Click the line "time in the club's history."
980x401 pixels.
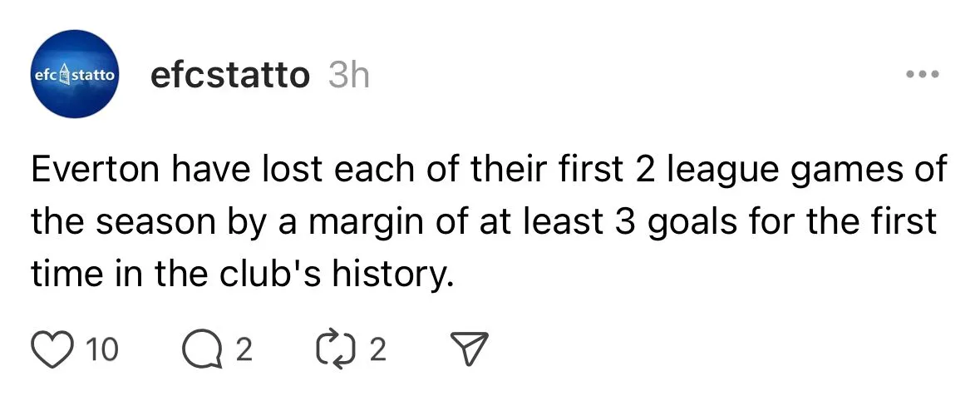[x=243, y=274]
